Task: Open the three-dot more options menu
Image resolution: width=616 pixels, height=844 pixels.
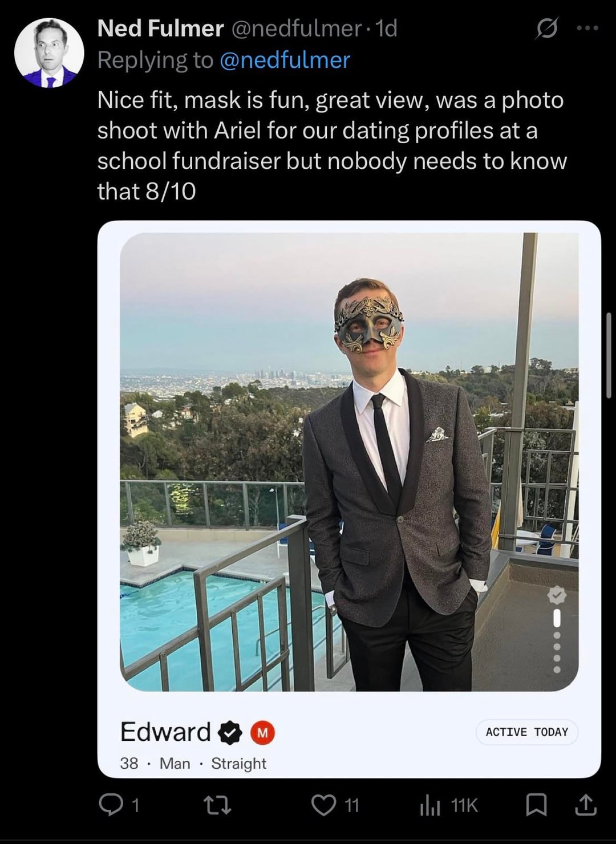Action: [x=587, y=28]
